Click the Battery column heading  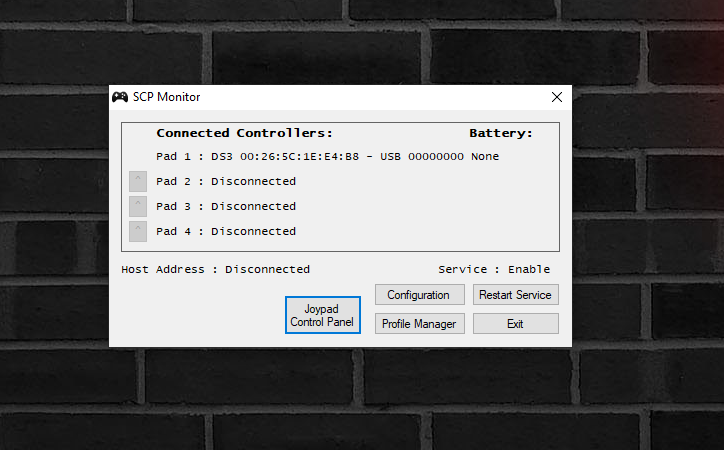[501, 133]
